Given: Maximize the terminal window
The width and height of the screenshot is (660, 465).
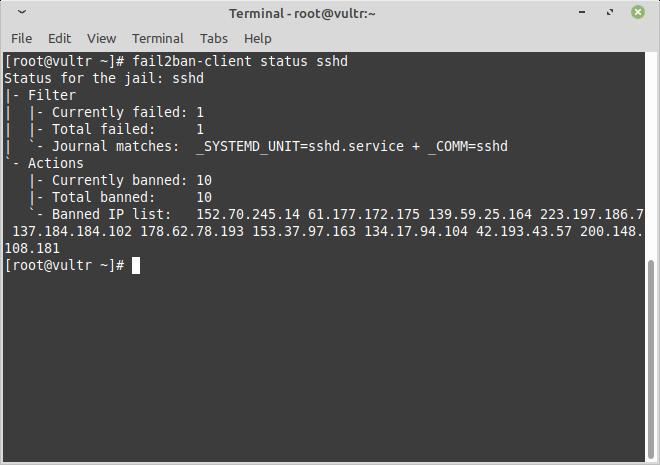Looking at the screenshot, I should tap(609, 12).
